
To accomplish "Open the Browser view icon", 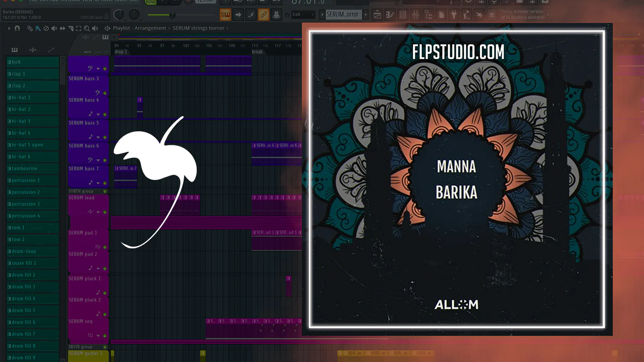I will (430, 15).
